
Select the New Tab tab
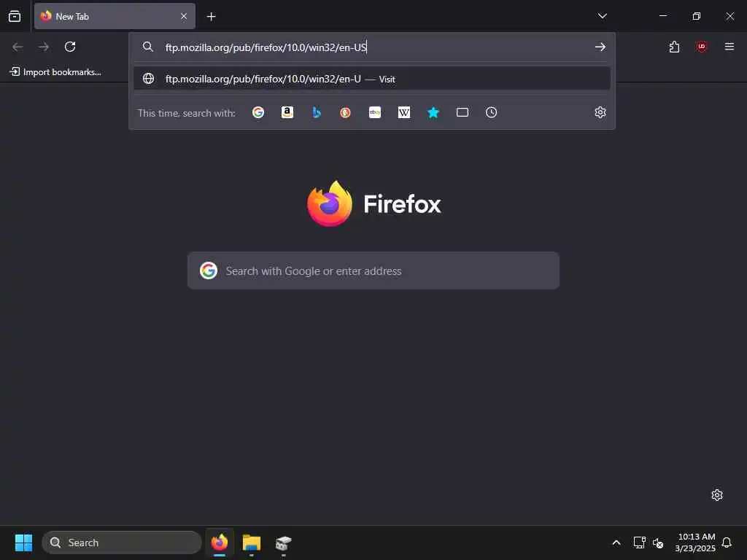point(115,16)
